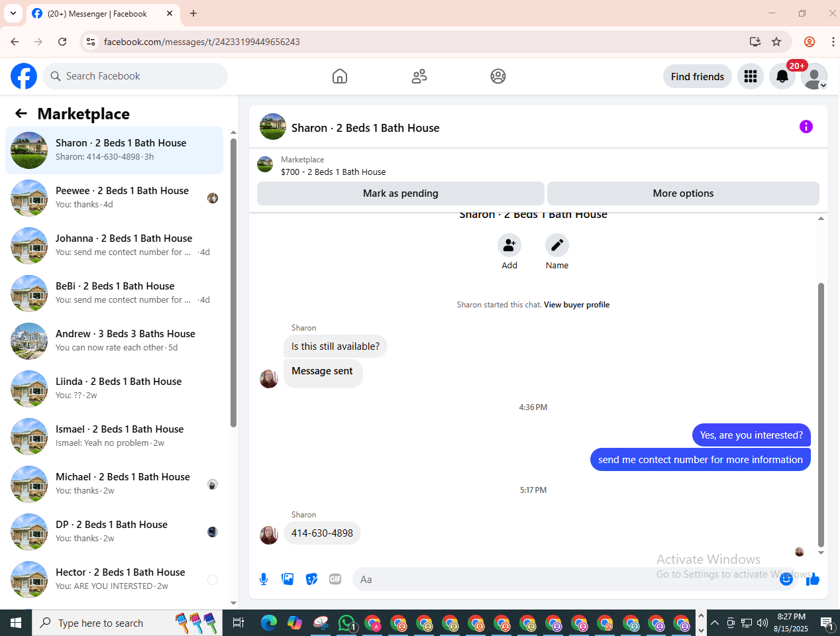This screenshot has height=636, width=840.
Task: Open the Ismael conversation
Action: tap(114, 437)
